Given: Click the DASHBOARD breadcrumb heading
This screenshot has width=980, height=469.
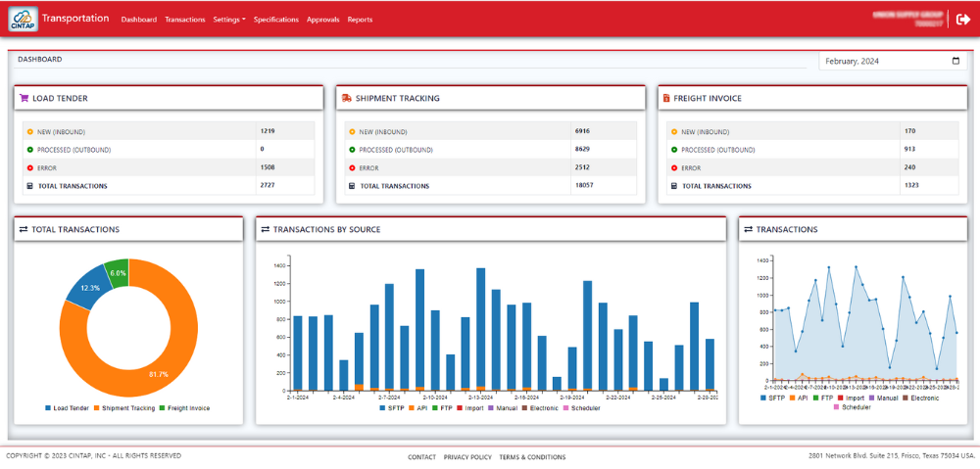Looking at the screenshot, I should point(40,60).
